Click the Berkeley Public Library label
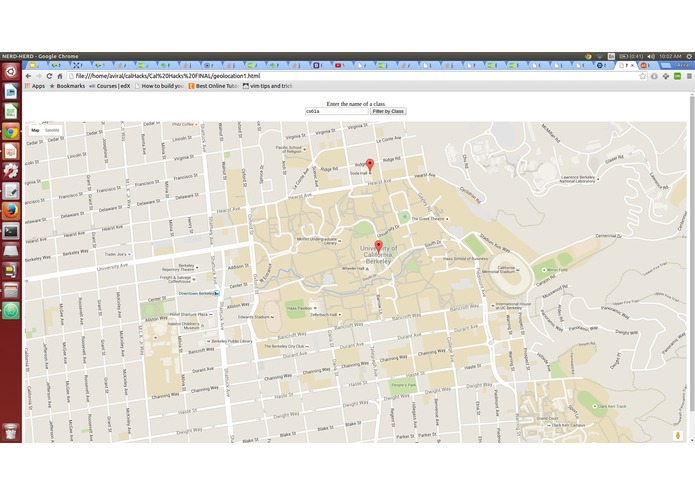Image resolution: width=695 pixels, height=494 pixels. [x=230, y=341]
